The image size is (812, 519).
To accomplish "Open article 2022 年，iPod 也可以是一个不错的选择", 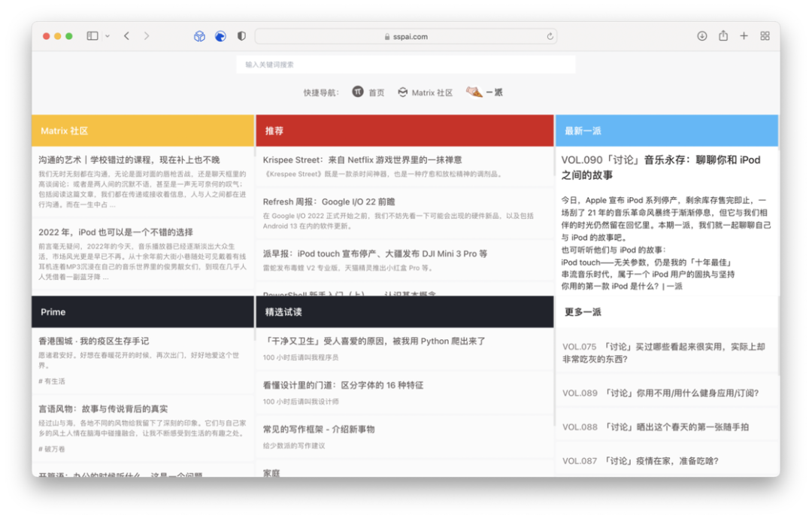I will (x=116, y=232).
